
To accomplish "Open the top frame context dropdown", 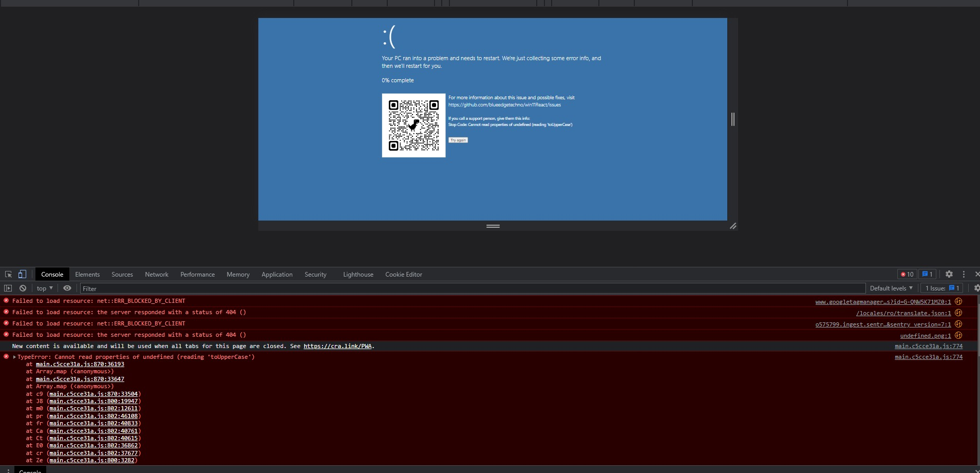I will pyautogui.click(x=44, y=288).
